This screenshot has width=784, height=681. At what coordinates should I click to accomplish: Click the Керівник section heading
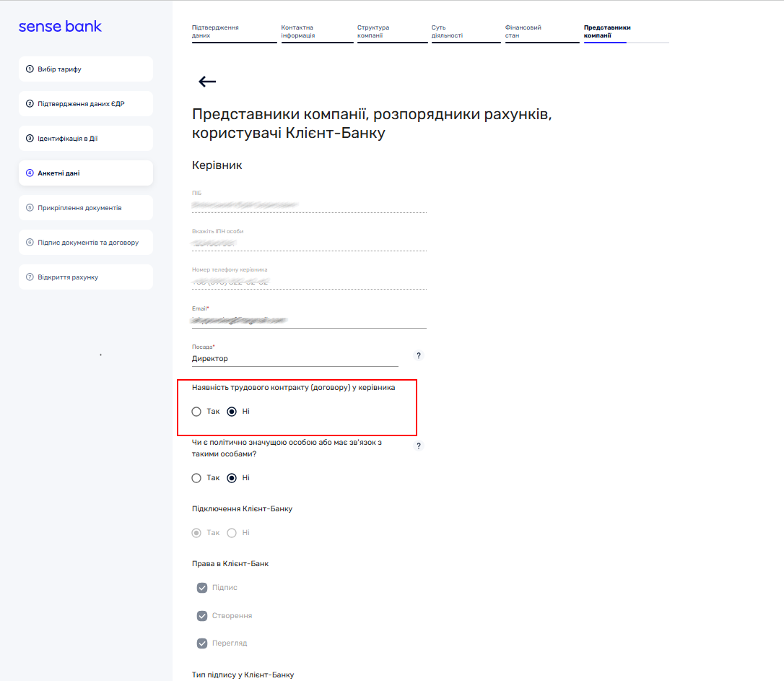217,165
